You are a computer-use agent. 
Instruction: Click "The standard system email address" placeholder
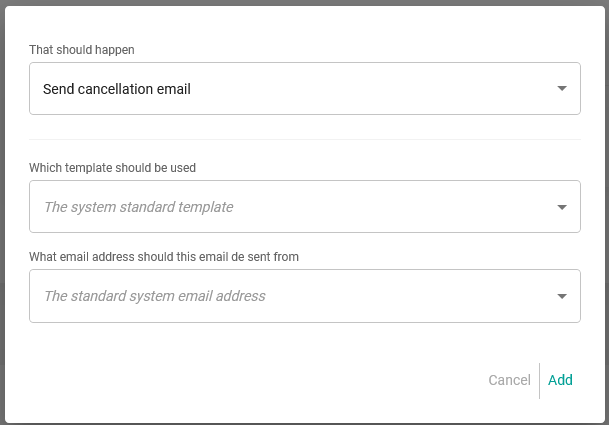point(155,296)
